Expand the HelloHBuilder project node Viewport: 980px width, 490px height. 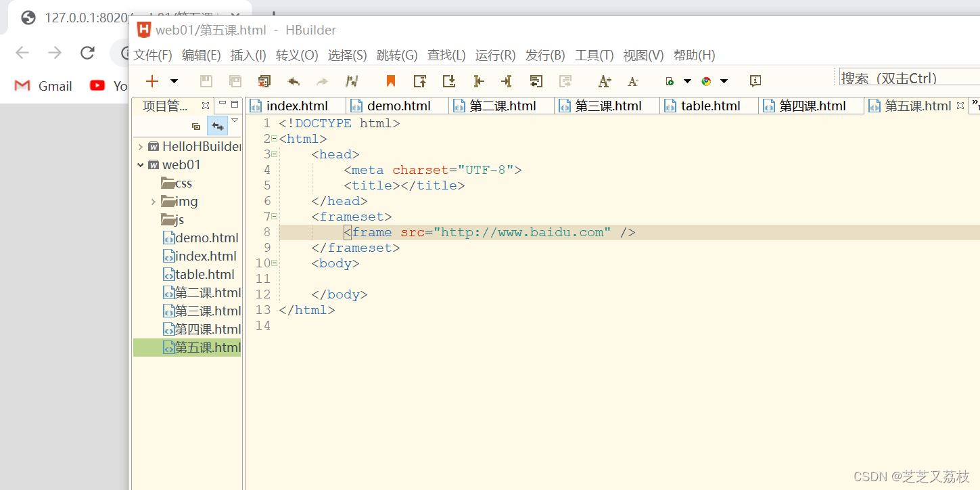point(141,147)
